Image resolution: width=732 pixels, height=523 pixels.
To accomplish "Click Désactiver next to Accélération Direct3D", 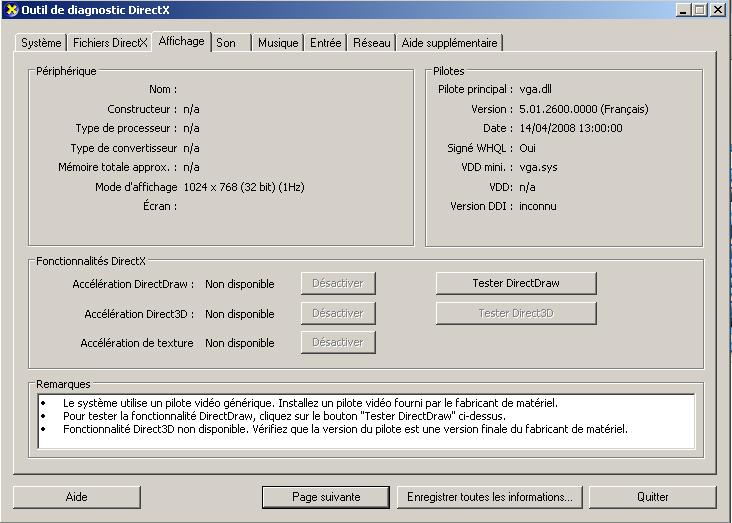I will [x=338, y=313].
